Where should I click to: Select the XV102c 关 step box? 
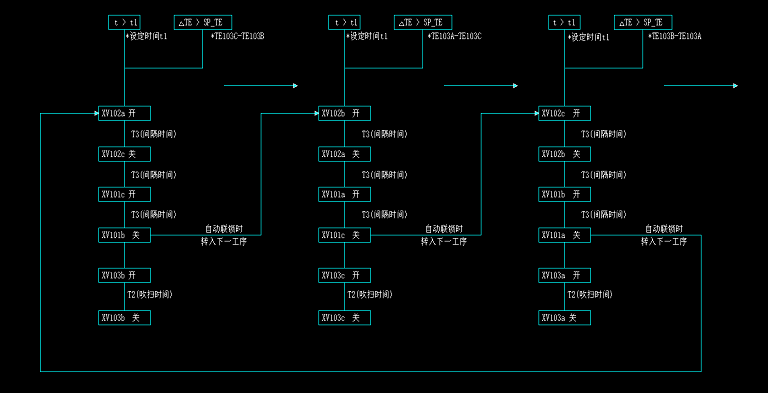pyautogui.click(x=124, y=154)
